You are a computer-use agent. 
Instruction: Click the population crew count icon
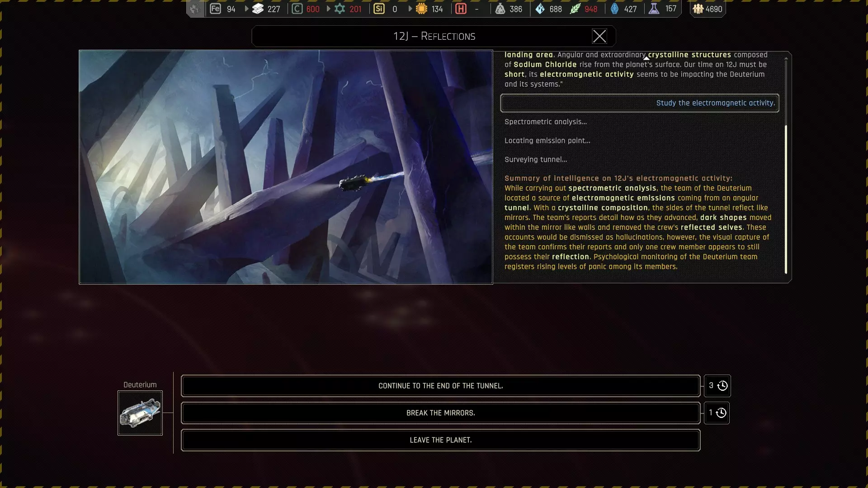point(698,9)
